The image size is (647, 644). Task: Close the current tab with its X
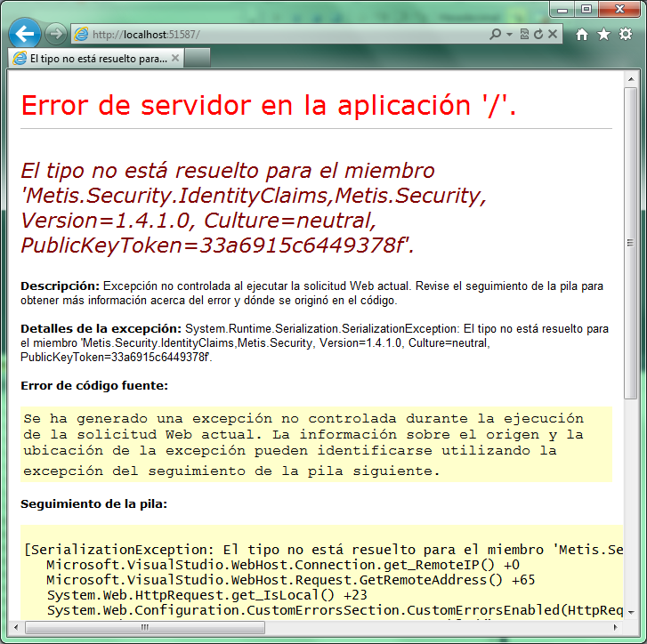point(175,58)
